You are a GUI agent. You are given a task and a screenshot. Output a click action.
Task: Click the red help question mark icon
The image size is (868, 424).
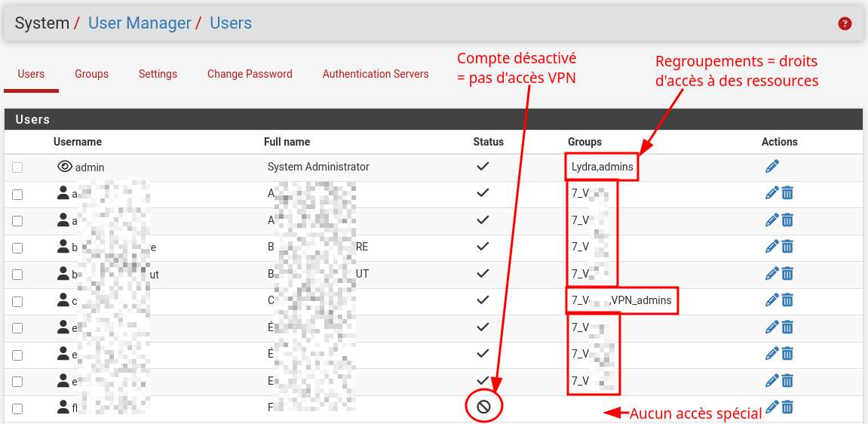[845, 23]
